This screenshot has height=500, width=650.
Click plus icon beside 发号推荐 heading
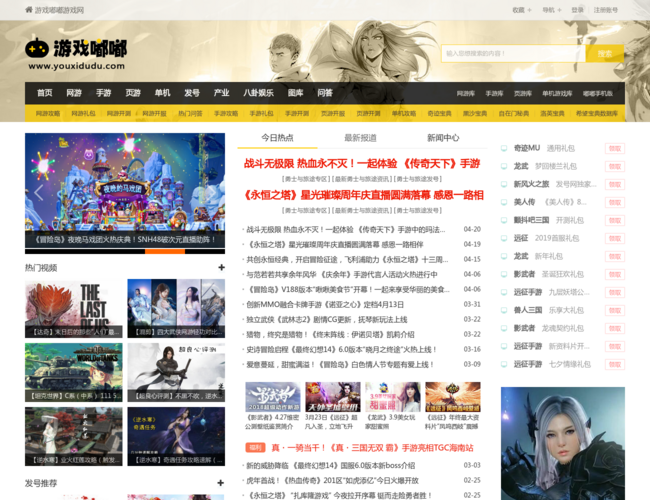221,483
